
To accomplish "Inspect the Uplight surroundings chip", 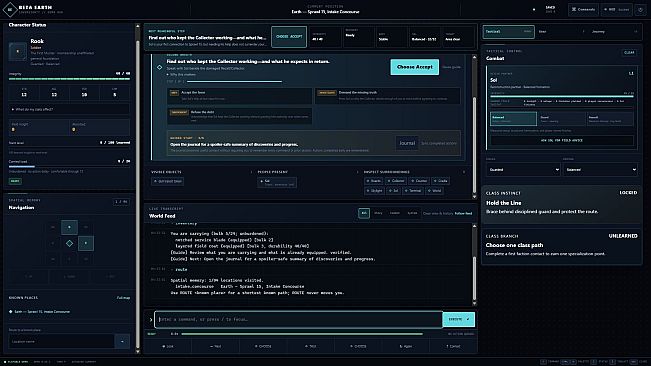I will click(x=374, y=191).
